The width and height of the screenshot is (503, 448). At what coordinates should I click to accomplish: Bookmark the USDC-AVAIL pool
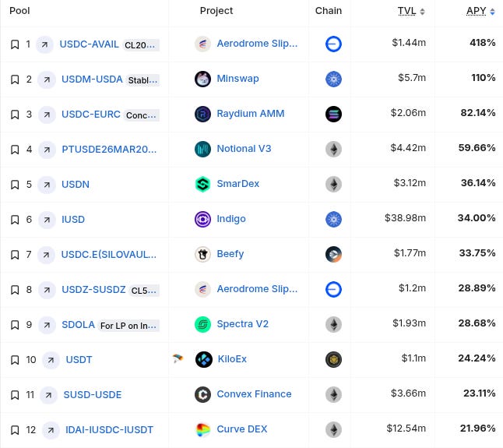click(15, 44)
